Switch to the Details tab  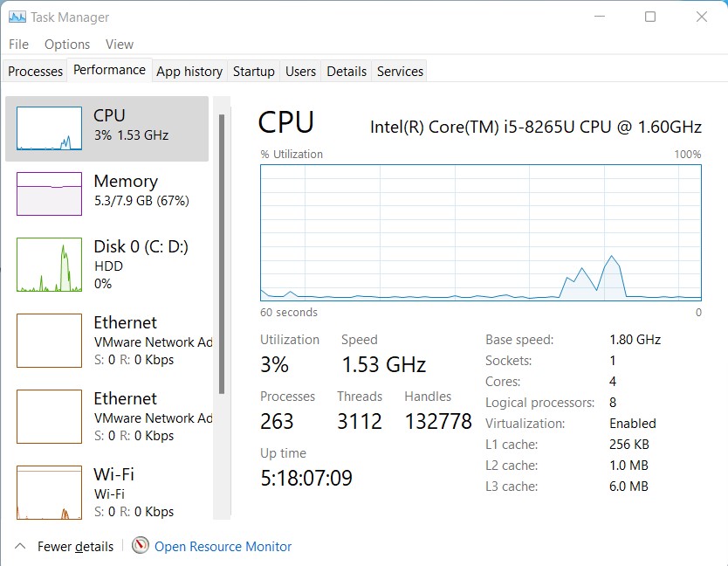click(347, 71)
